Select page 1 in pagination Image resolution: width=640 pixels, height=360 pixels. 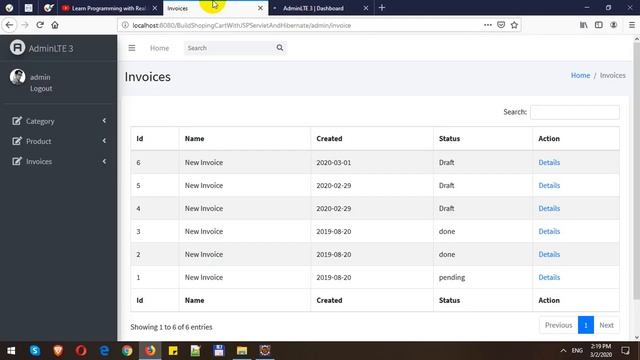click(586, 325)
